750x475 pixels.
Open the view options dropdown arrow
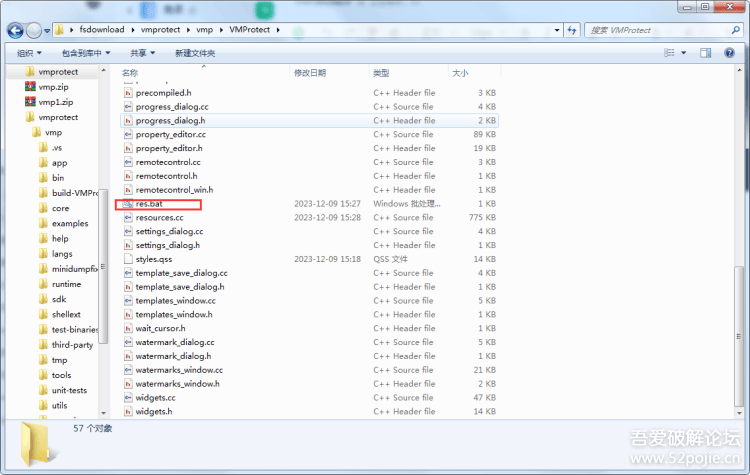(x=684, y=53)
